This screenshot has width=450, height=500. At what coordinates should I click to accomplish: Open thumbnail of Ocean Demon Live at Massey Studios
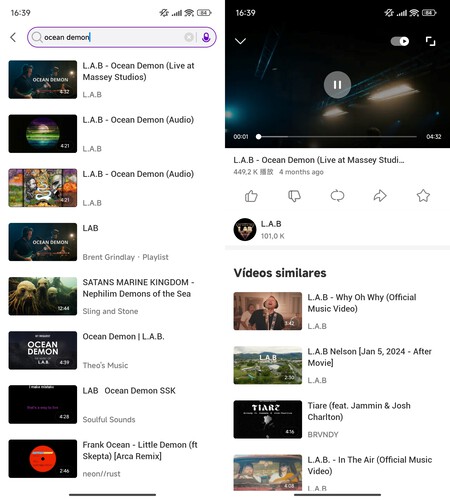[43, 80]
